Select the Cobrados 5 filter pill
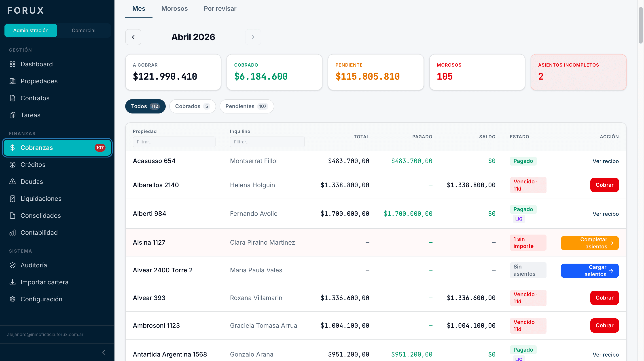Viewport: 644px width, 361px height. coord(193,106)
